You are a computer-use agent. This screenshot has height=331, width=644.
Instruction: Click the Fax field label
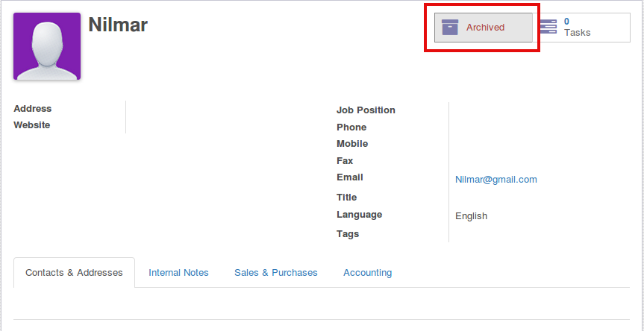(x=345, y=161)
